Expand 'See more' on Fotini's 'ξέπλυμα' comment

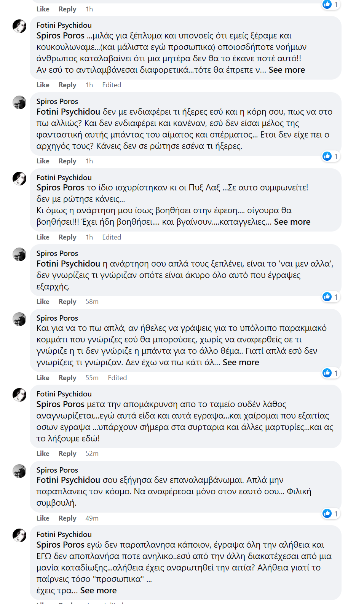pyautogui.click(x=286, y=70)
